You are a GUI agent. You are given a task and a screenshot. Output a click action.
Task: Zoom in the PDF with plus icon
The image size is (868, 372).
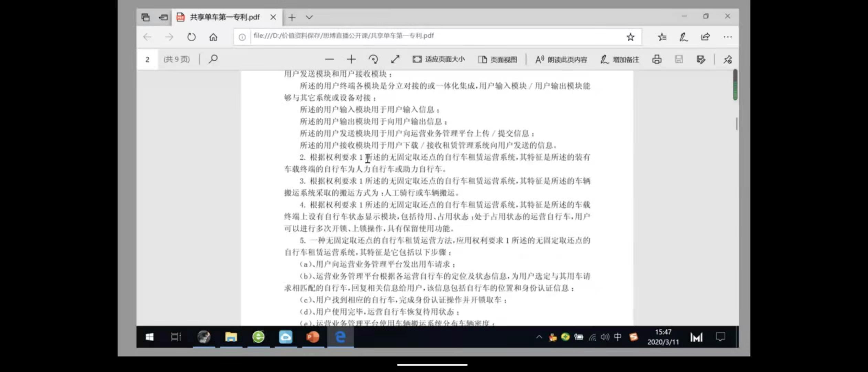point(351,60)
